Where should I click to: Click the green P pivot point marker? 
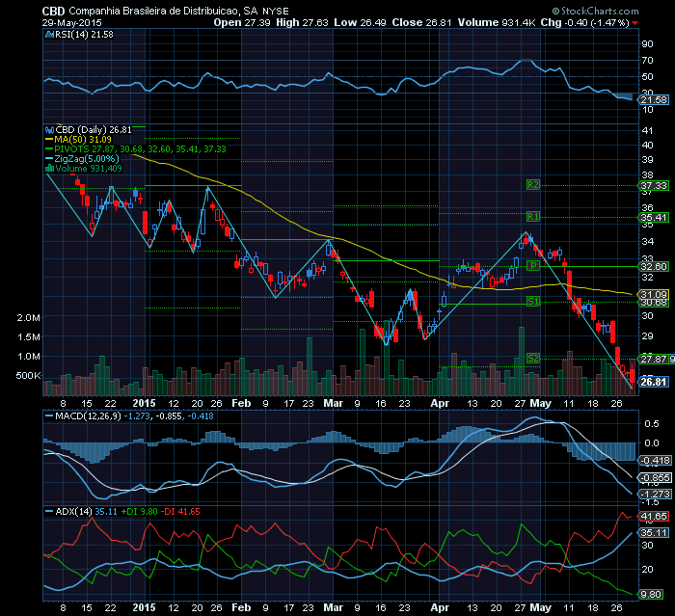click(531, 265)
